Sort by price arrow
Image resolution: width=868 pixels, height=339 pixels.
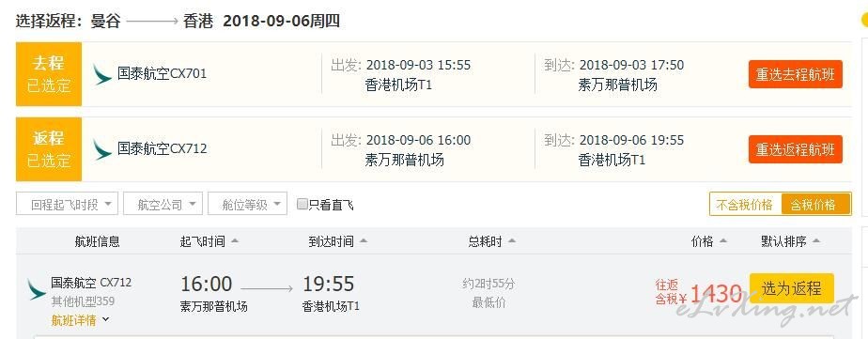click(x=722, y=241)
